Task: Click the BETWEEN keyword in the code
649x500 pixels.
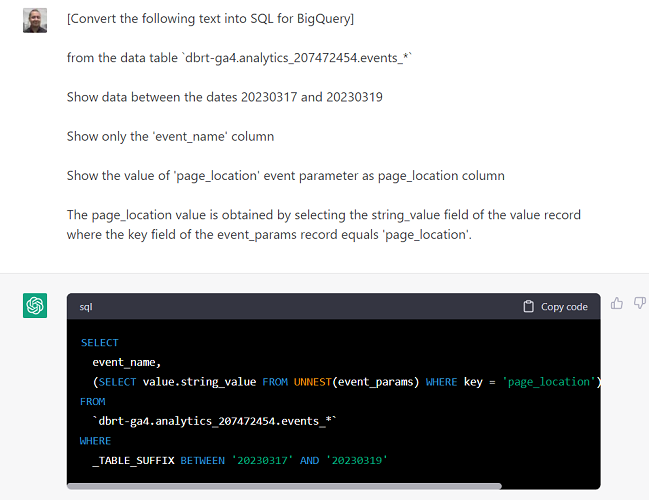Action: click(x=202, y=461)
